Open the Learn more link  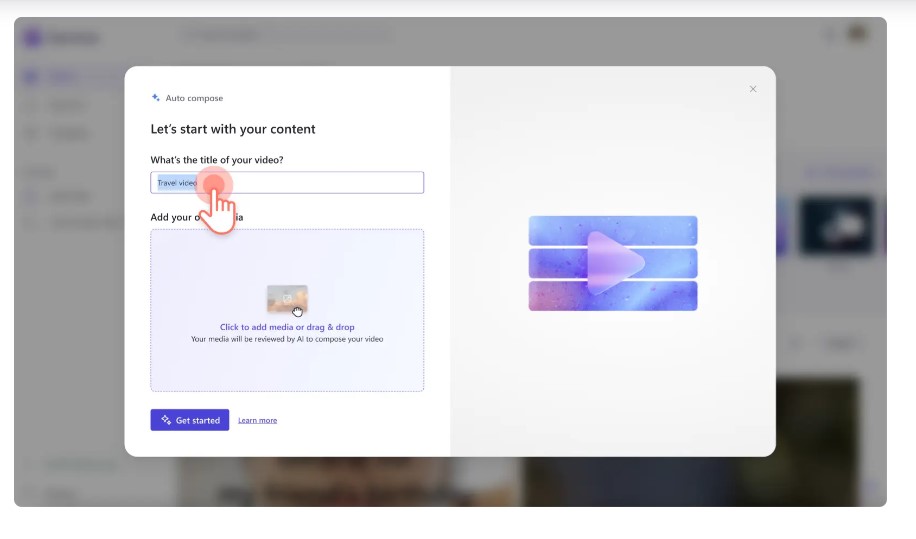[258, 420]
